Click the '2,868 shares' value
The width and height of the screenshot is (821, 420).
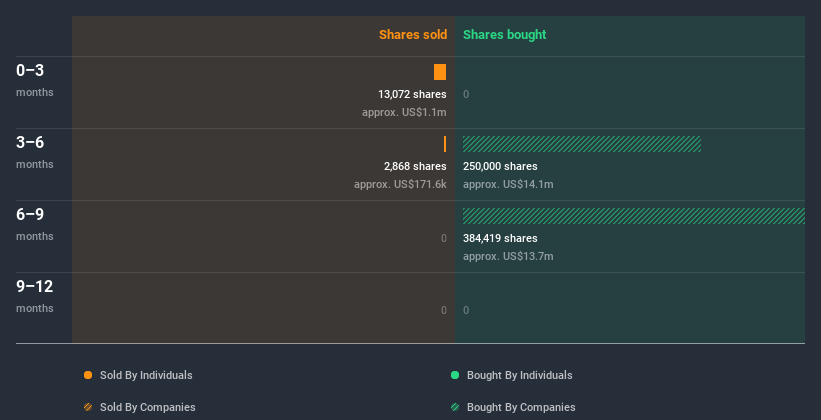415,167
